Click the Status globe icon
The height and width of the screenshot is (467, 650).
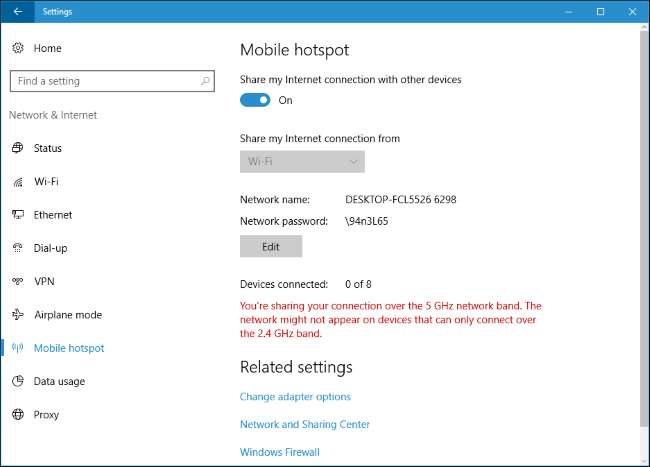17,148
